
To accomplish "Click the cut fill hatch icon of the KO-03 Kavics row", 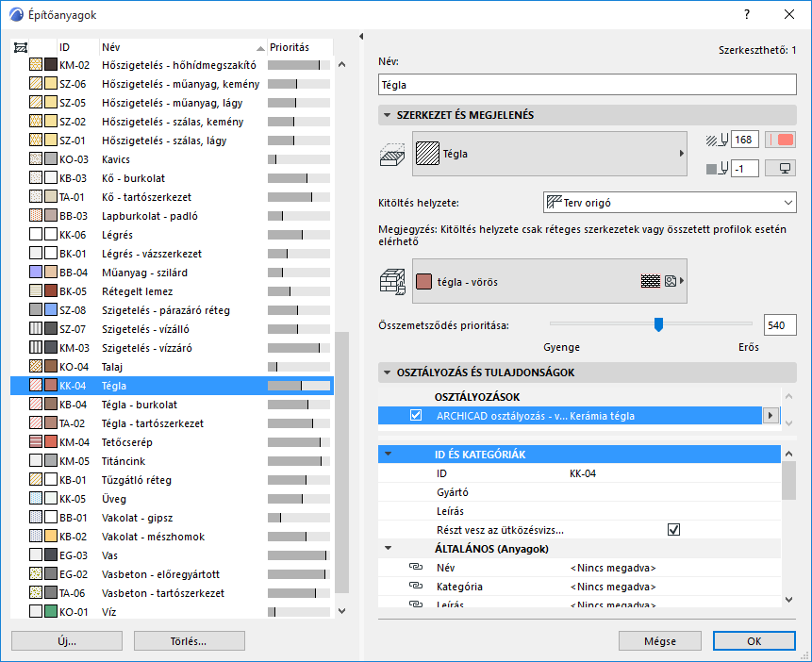I will (36, 159).
